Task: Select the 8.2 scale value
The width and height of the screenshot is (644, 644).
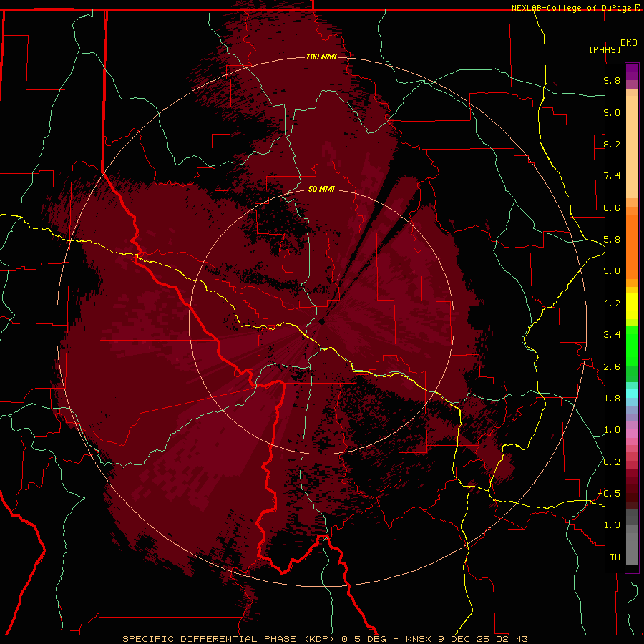Action: 612,144
